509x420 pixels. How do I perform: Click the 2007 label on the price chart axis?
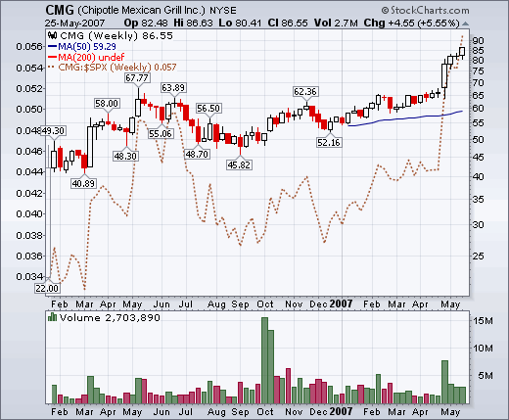pos(341,303)
